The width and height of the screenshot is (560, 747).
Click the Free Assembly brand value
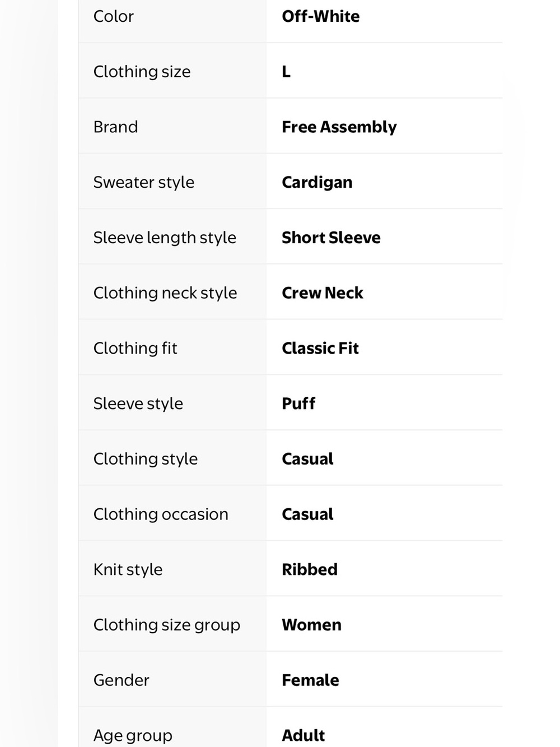[x=339, y=127]
